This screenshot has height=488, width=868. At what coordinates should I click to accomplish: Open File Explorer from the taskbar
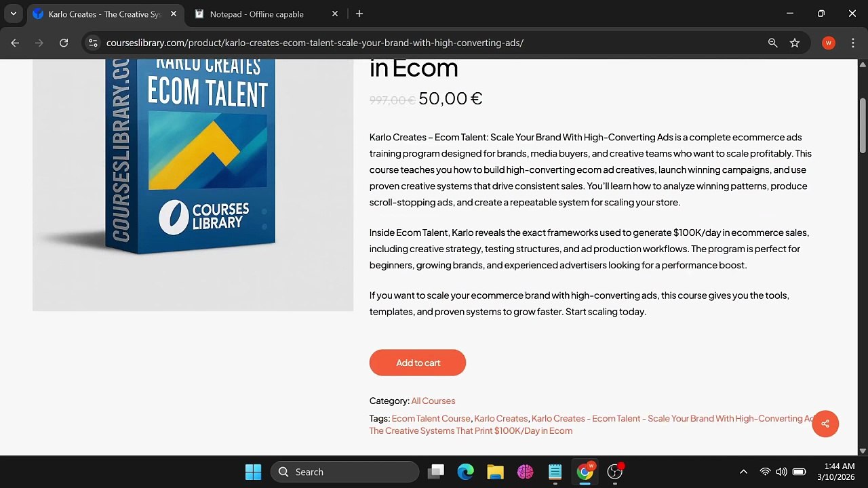495,472
